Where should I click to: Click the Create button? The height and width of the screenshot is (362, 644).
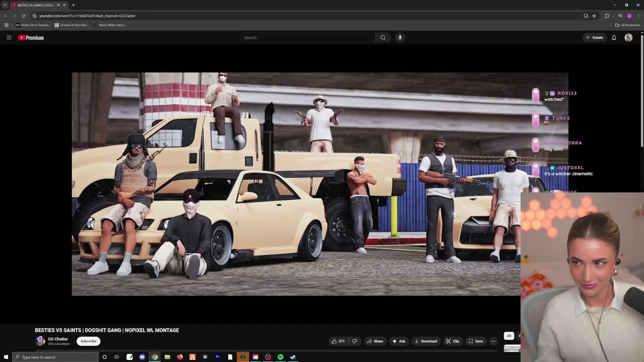594,38
